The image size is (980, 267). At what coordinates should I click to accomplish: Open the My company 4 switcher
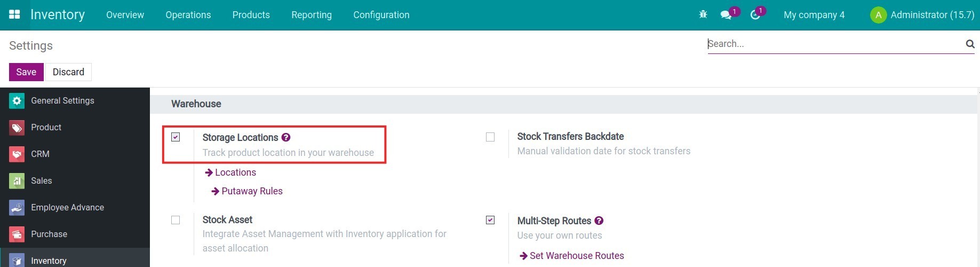pos(814,15)
